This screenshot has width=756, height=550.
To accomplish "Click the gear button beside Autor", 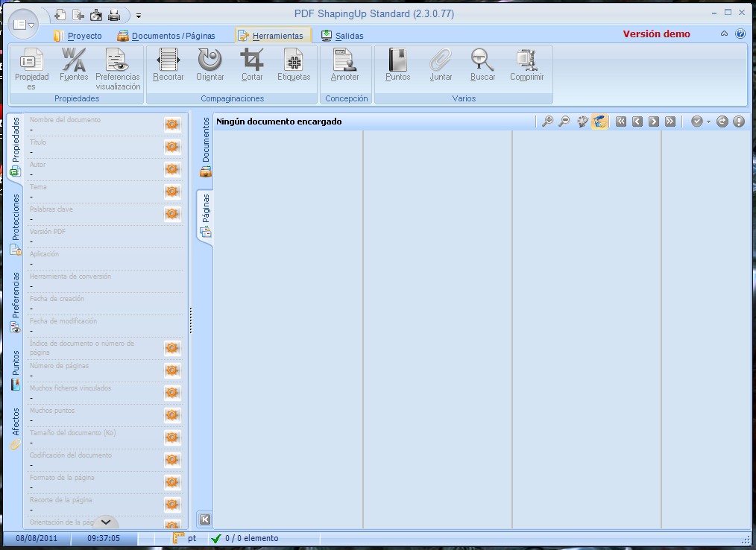I will (x=172, y=169).
